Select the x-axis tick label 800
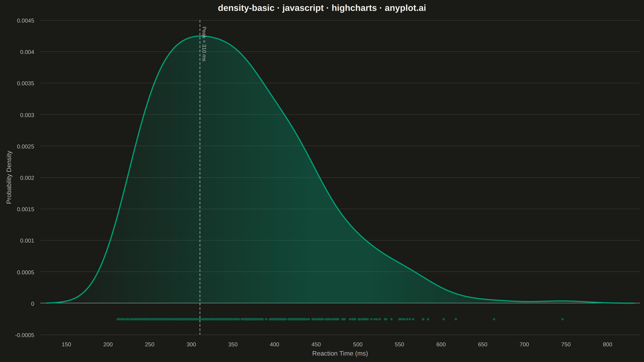Image resolution: width=644 pixels, height=362 pixels. coord(608,345)
